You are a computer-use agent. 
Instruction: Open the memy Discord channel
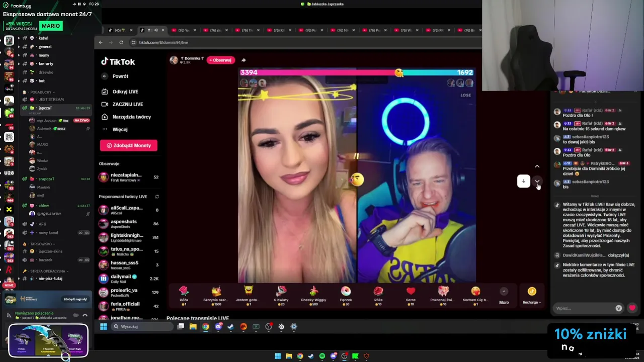[x=44, y=55]
